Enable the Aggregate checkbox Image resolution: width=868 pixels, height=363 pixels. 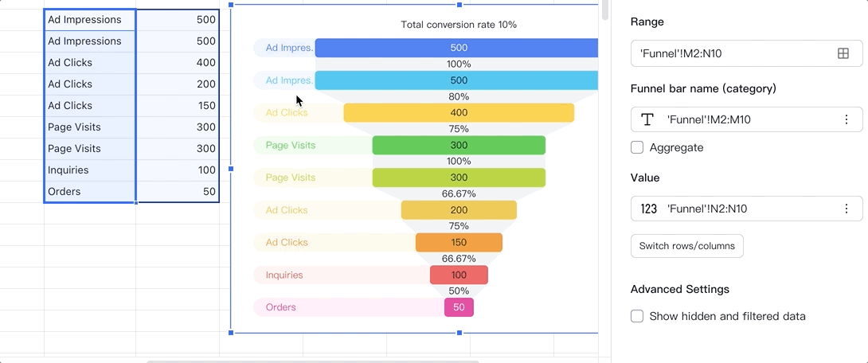[637, 147]
